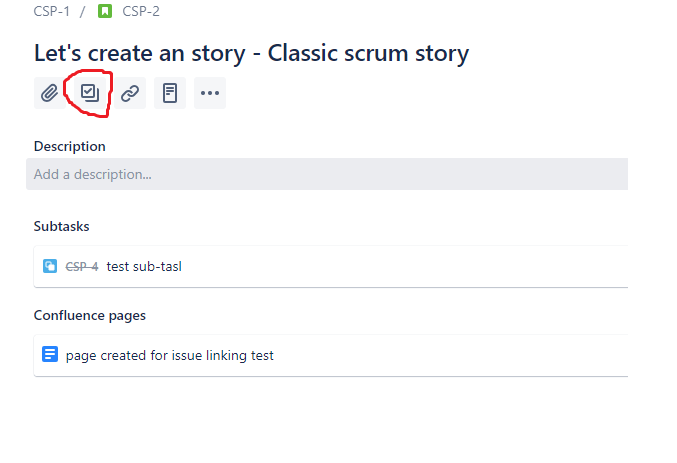Click the paperclip attach icon
This screenshot has height=463, width=677.
(50, 93)
